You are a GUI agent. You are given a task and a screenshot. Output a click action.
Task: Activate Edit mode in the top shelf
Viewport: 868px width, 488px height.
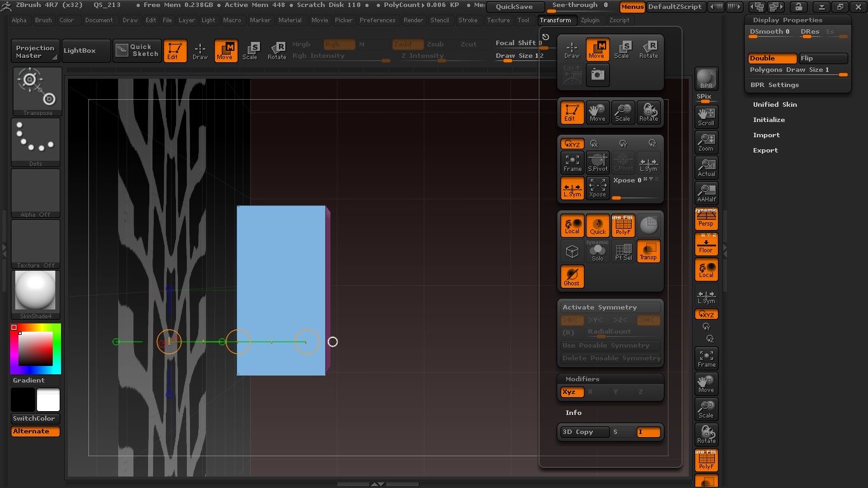[175, 51]
